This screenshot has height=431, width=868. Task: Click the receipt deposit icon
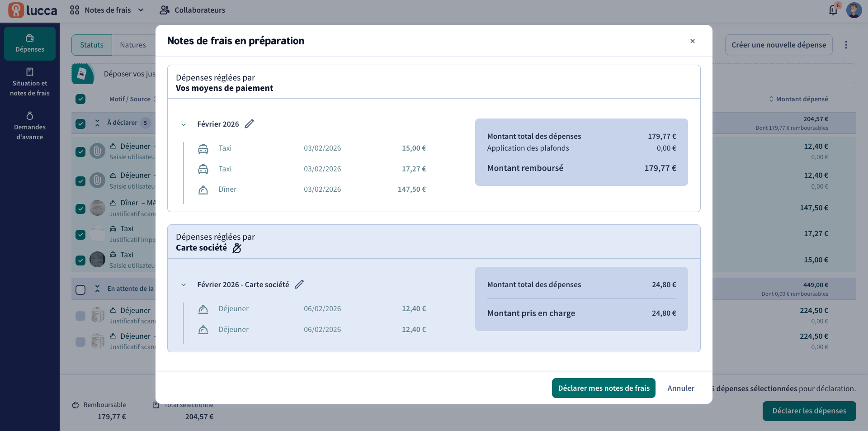pyautogui.click(x=83, y=74)
